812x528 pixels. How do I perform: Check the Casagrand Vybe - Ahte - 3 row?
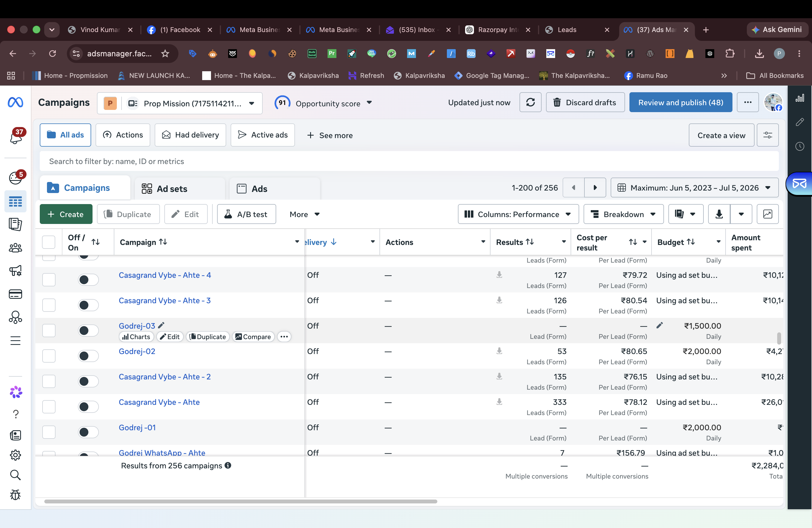pyautogui.click(x=48, y=305)
